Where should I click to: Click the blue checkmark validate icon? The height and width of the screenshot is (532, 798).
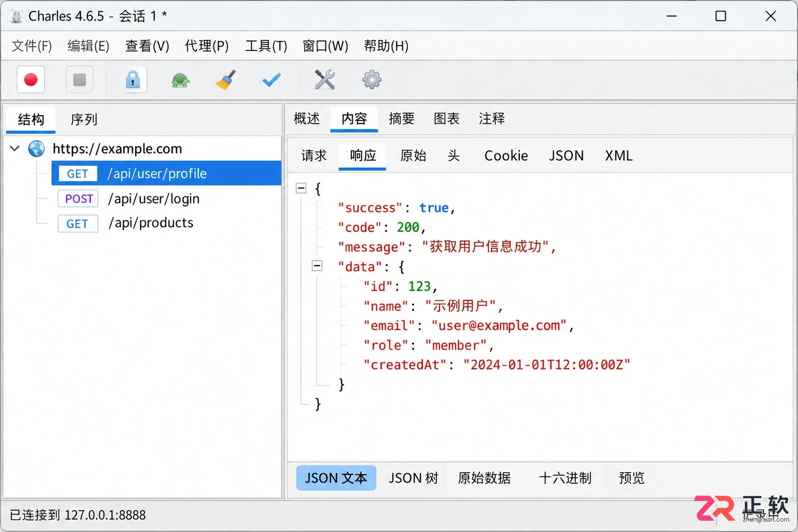pyautogui.click(x=272, y=80)
